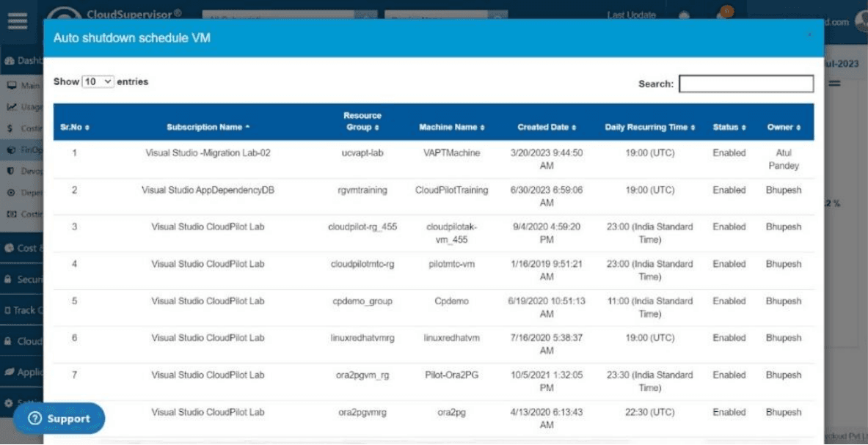Open the lines menu icon below Jul-2023
Image resolution: width=868 pixels, height=445 pixels.
click(x=834, y=84)
